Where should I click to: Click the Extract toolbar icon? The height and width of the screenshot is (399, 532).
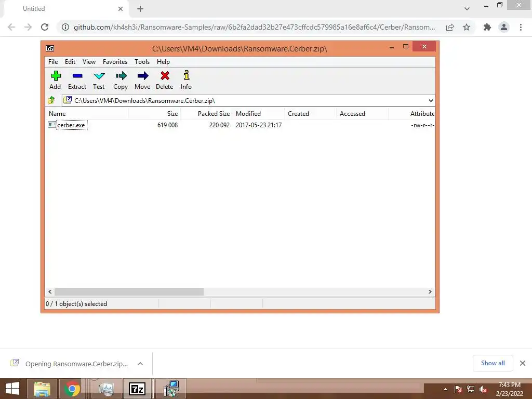tap(77, 80)
